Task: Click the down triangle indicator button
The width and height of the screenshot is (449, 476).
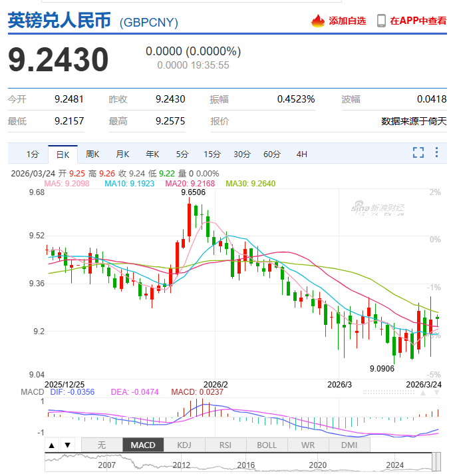Action: [67, 445]
